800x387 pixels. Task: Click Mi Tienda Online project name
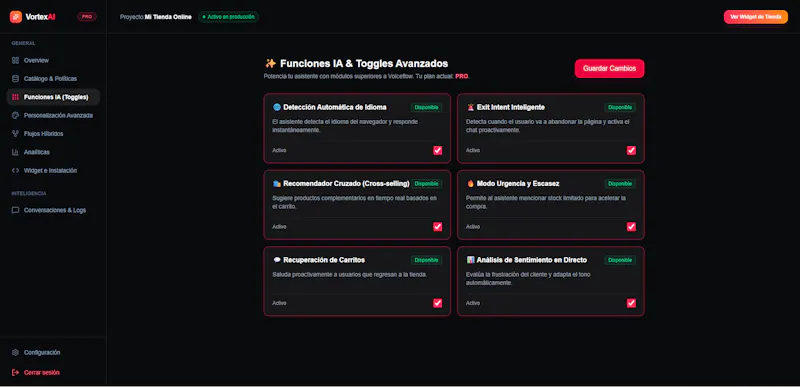[168, 17]
